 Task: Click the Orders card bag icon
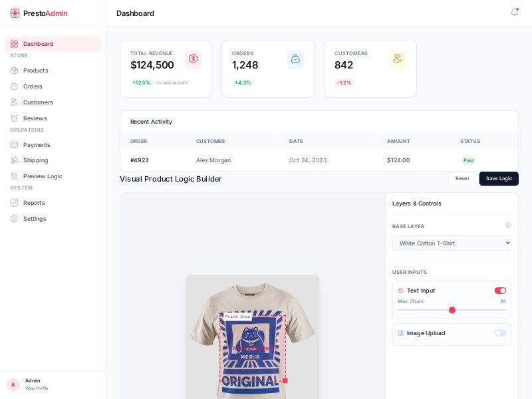point(295,59)
